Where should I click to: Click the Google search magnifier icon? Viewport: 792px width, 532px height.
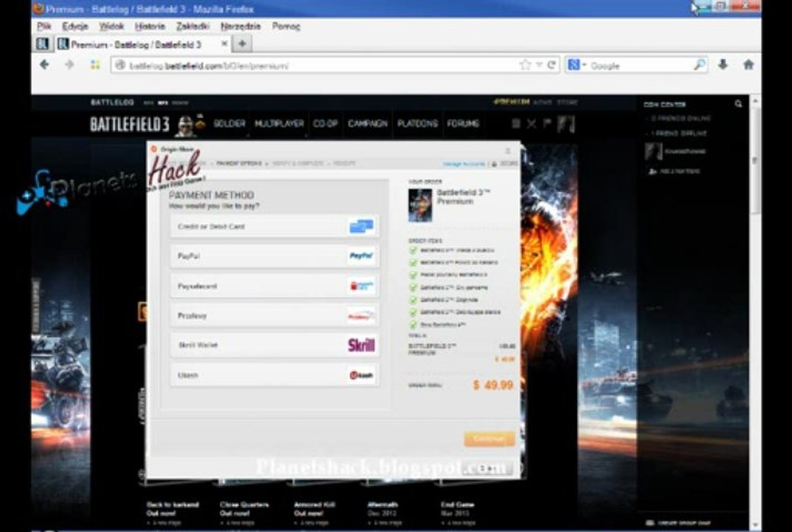coord(700,64)
